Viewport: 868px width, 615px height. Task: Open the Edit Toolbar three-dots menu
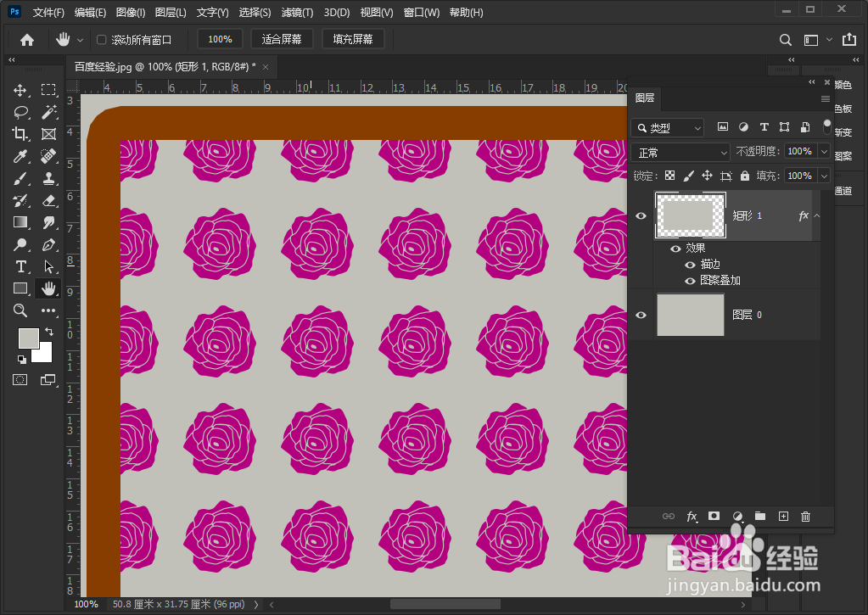[48, 310]
